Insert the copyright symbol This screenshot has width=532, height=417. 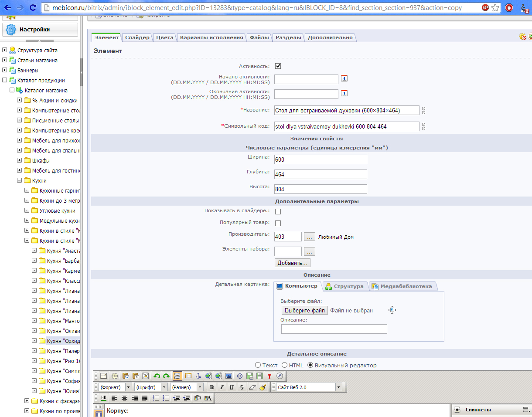tap(240, 376)
